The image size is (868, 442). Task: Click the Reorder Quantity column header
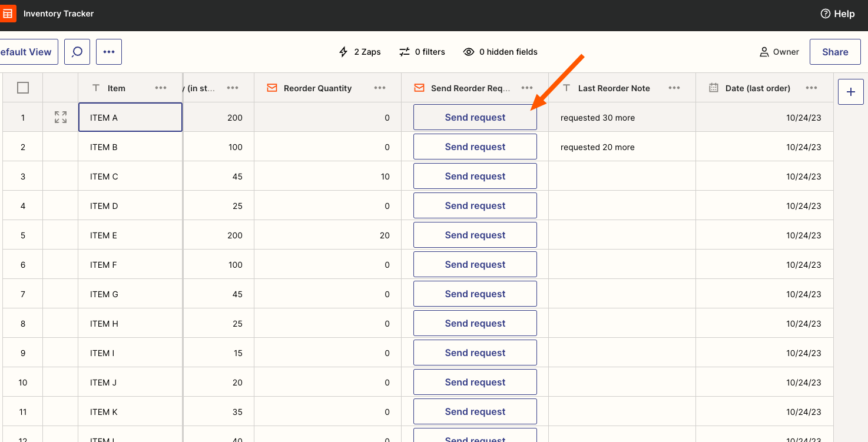(x=327, y=88)
